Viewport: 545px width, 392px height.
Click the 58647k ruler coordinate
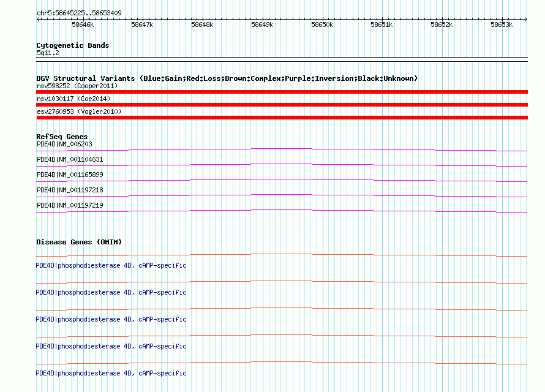pyautogui.click(x=142, y=24)
